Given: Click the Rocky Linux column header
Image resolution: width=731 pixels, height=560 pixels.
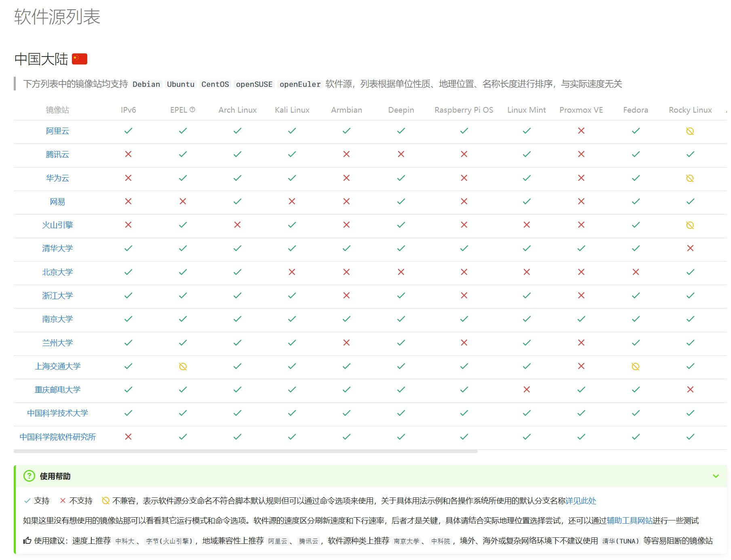Looking at the screenshot, I should (x=690, y=110).
